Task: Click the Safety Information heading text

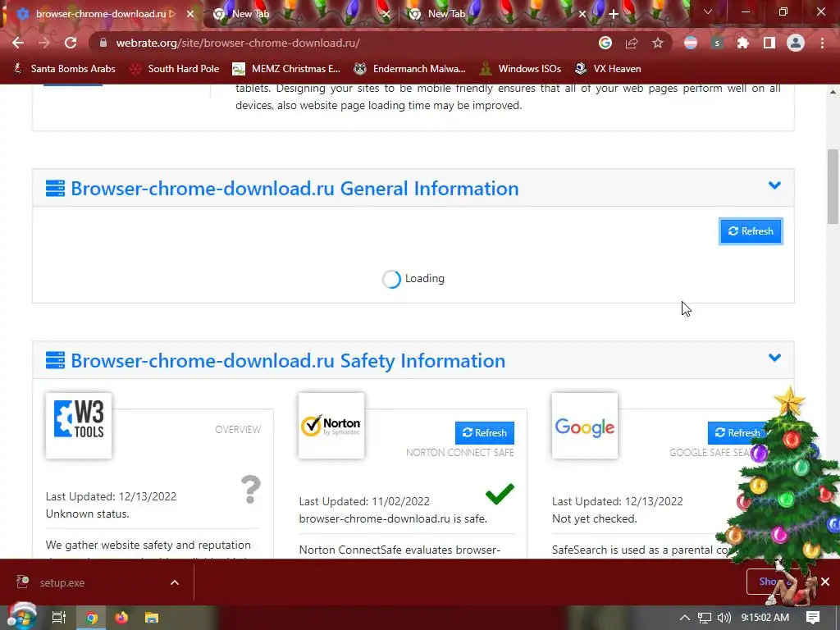Action: point(288,361)
